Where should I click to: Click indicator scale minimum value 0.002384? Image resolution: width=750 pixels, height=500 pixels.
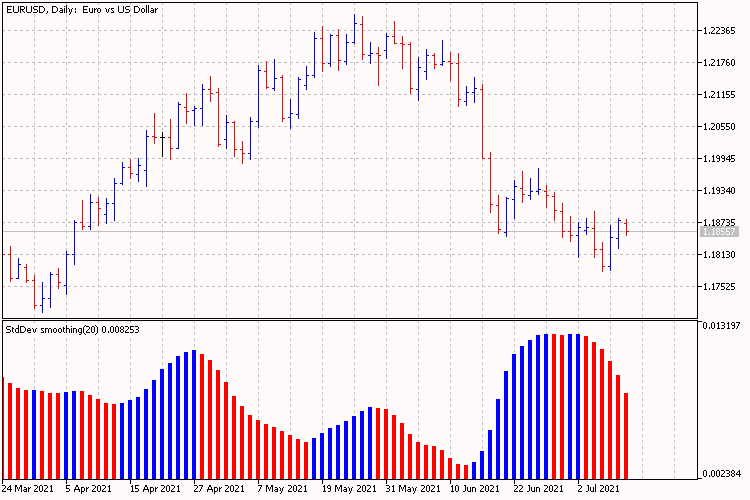[721, 474]
